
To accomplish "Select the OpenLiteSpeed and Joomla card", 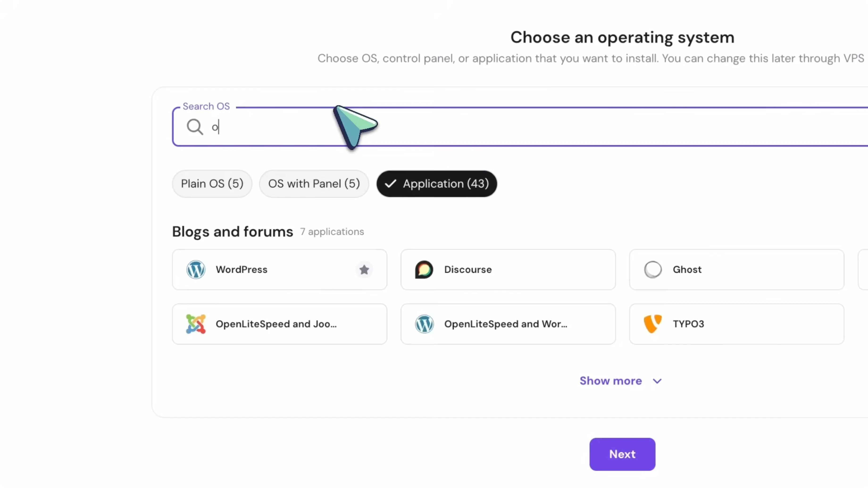I will click(x=279, y=324).
